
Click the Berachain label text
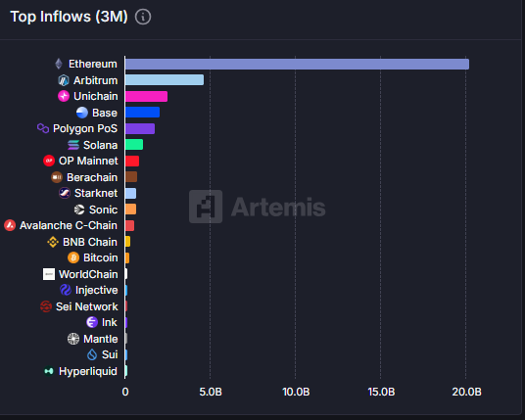click(x=92, y=177)
